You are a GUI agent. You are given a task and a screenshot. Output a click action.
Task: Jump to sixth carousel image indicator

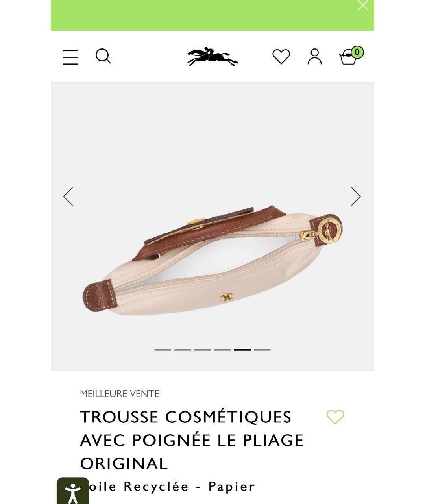(262, 350)
